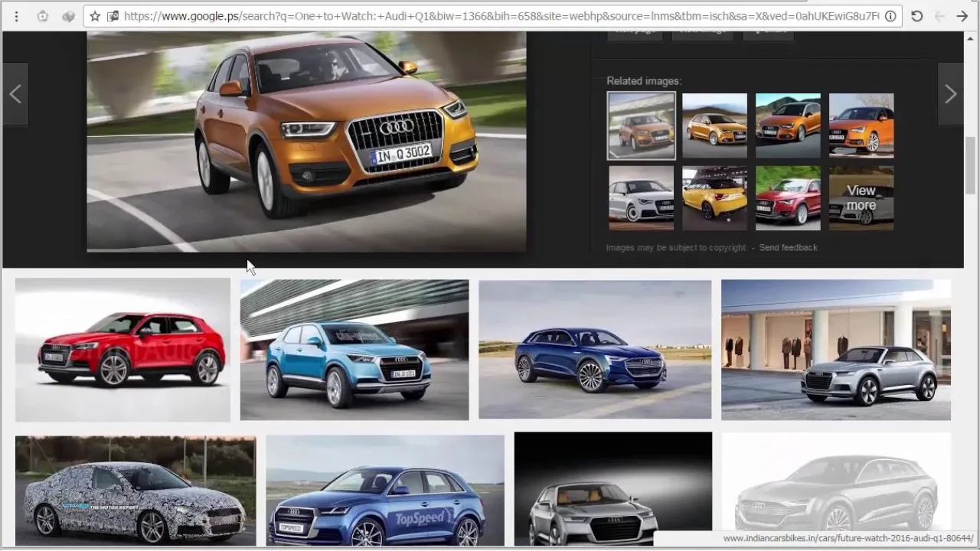The height and width of the screenshot is (551, 980).
Task: Open the dark blue Audi on road result image
Action: 595,350
